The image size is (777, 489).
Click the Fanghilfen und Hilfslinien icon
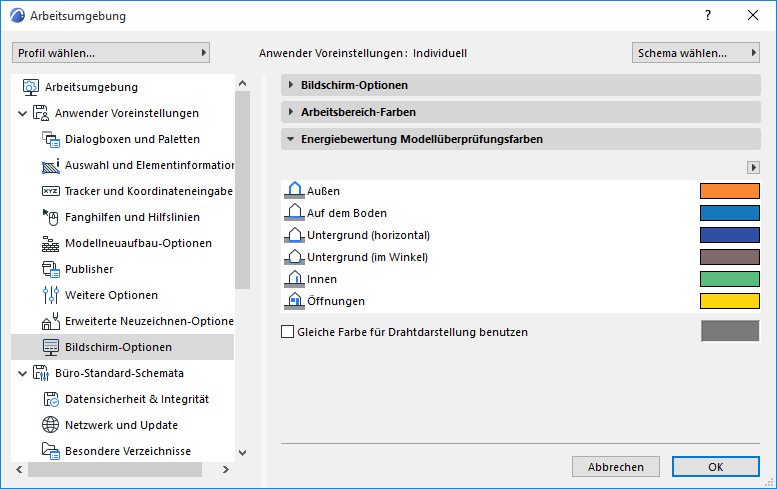pos(51,217)
